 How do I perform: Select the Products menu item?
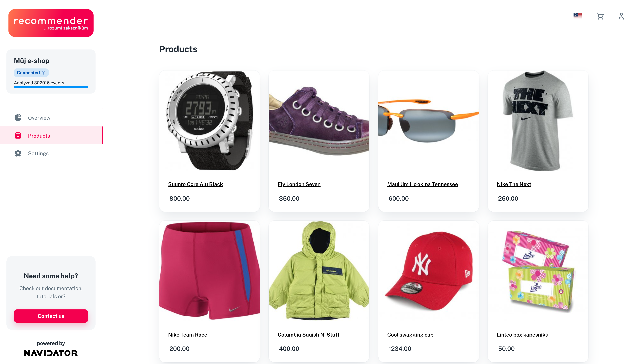click(x=51, y=136)
